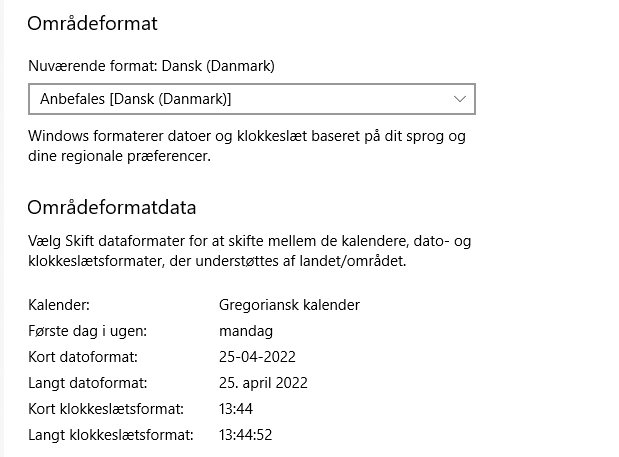Viewport: 619px width, 457px height.
Task: Select the short time value "13:44"
Action: [x=237, y=408]
